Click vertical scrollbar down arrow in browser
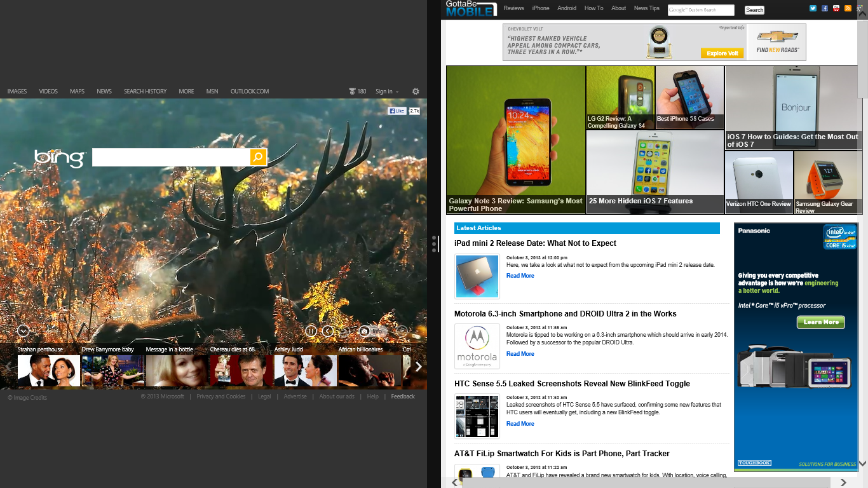 (862, 464)
